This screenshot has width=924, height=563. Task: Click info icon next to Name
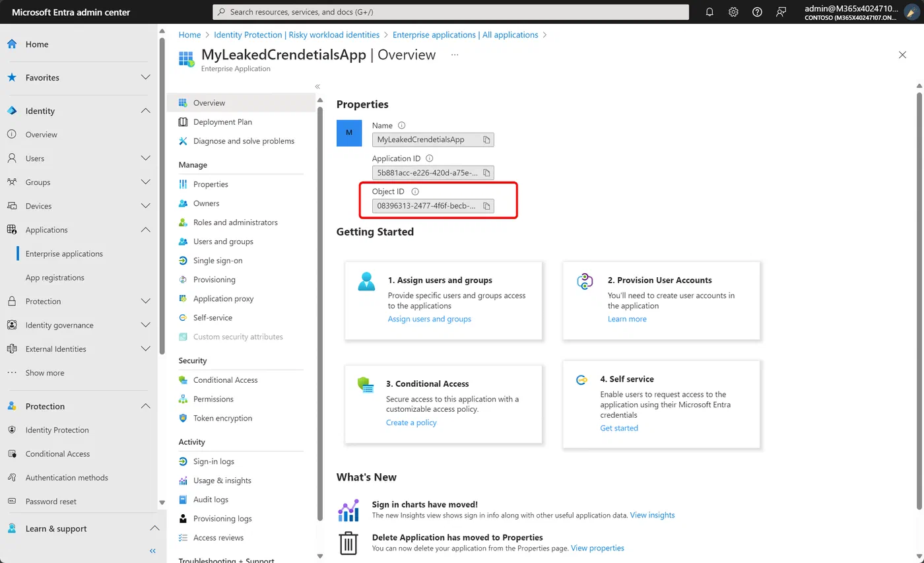(x=401, y=125)
